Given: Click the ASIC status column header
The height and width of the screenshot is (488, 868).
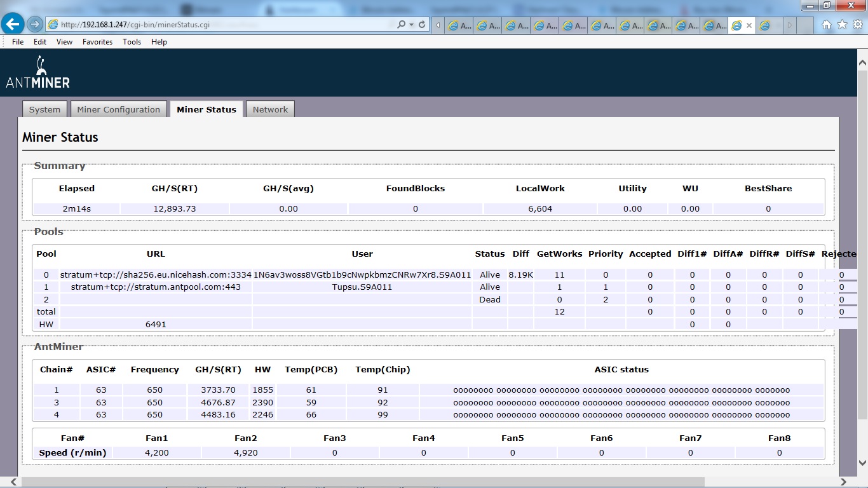Looking at the screenshot, I should click(x=621, y=369).
